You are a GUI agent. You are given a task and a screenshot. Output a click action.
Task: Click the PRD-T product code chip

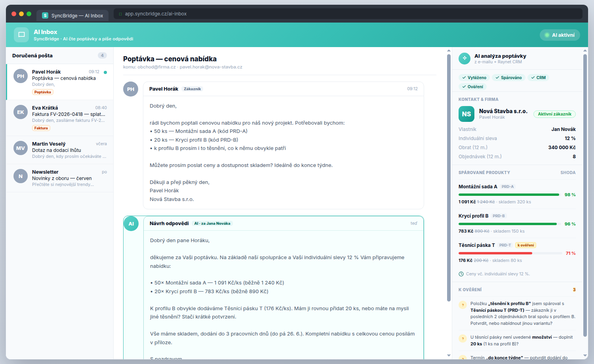(505, 245)
